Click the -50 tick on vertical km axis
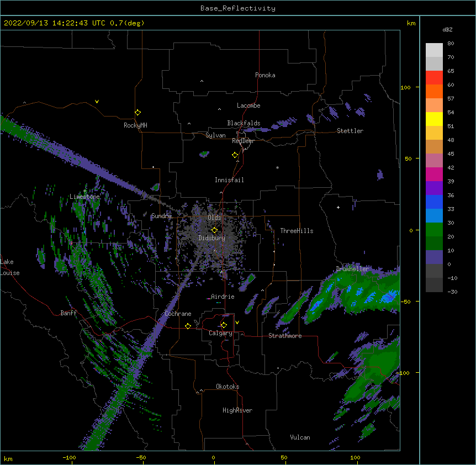476x465 pixels. (x=405, y=302)
